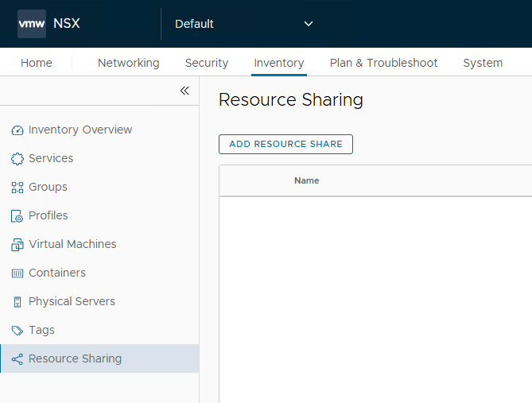This screenshot has width=532, height=403.
Task: Open the System tab
Action: click(483, 63)
